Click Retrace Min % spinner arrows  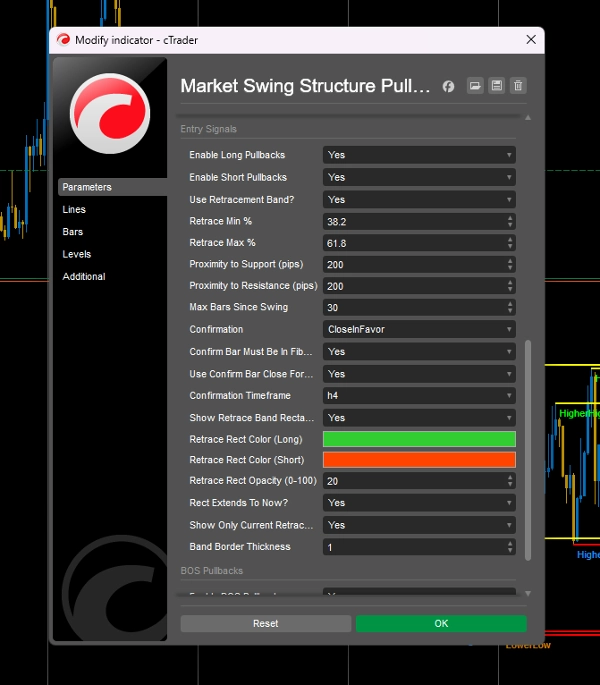click(510, 221)
